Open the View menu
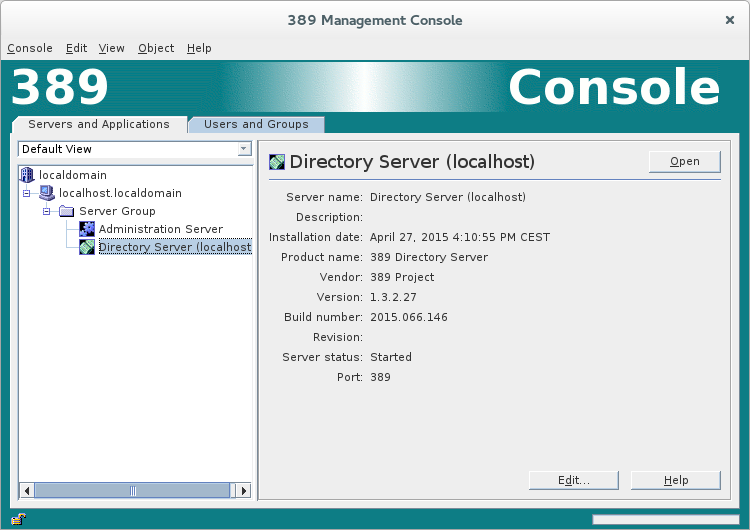 pos(112,48)
